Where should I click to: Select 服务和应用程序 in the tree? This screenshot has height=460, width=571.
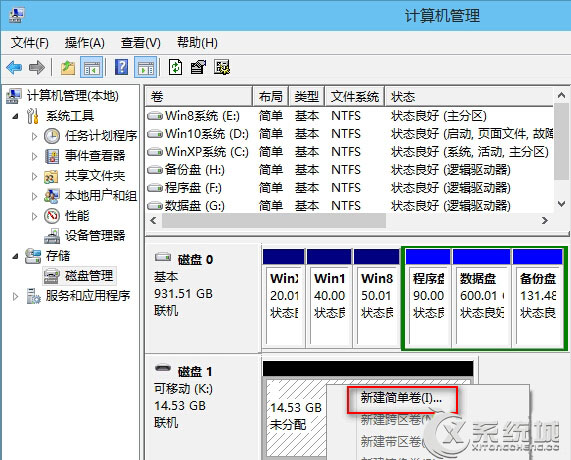click(x=88, y=296)
